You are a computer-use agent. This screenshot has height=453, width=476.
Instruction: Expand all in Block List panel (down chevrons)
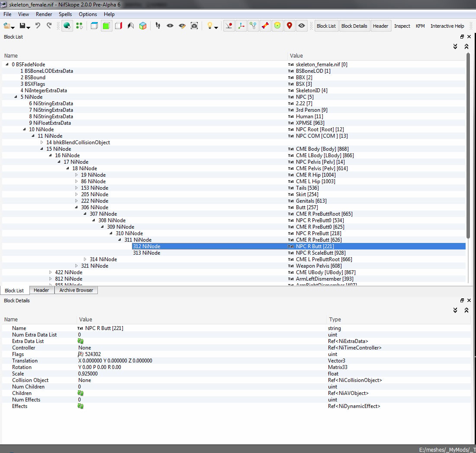[x=455, y=46]
